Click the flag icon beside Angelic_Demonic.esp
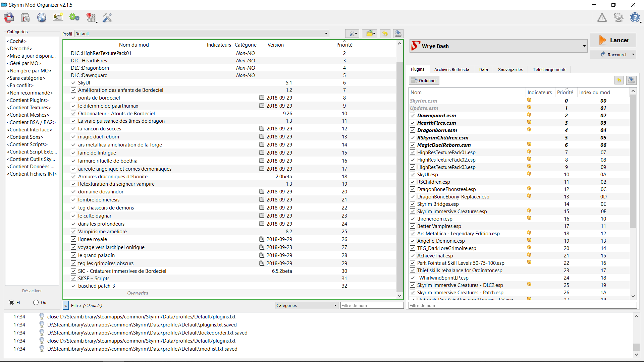Screen dimensions: 644x362 (x=529, y=240)
